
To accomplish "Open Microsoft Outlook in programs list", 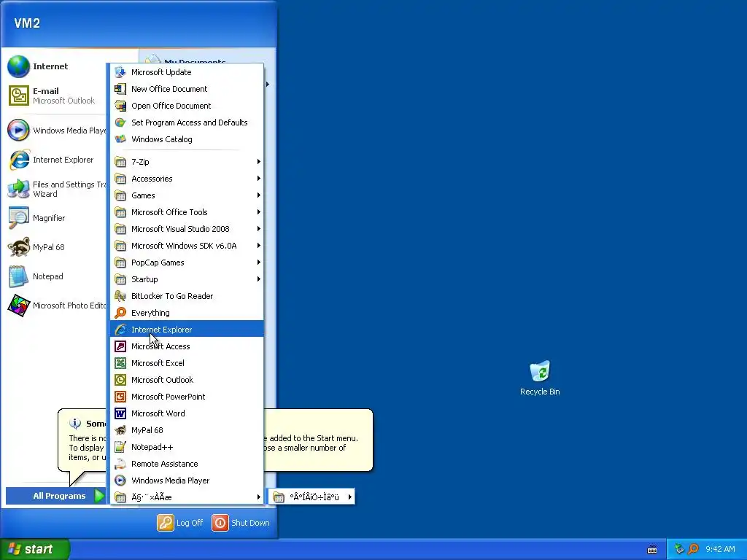I will [x=187, y=379].
